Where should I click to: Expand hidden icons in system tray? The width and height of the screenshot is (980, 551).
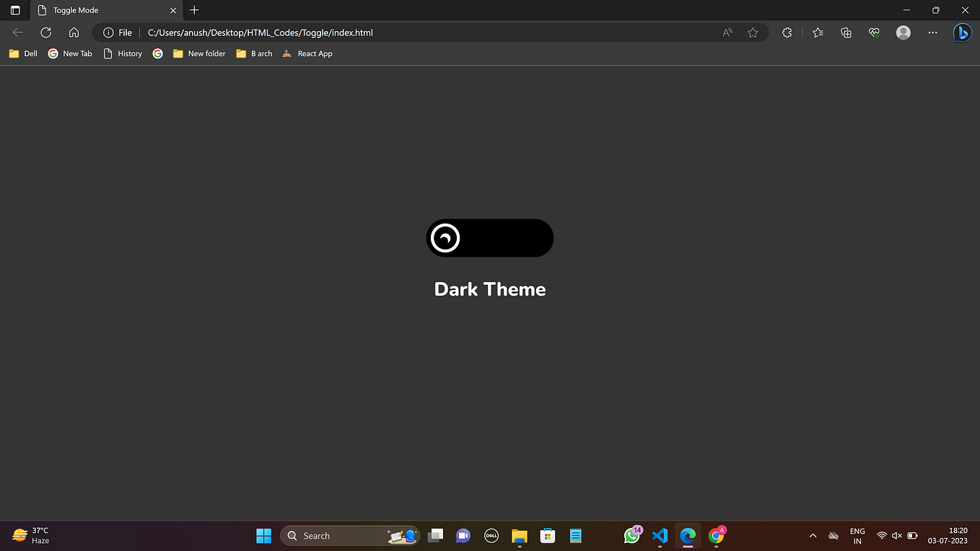pyautogui.click(x=813, y=536)
